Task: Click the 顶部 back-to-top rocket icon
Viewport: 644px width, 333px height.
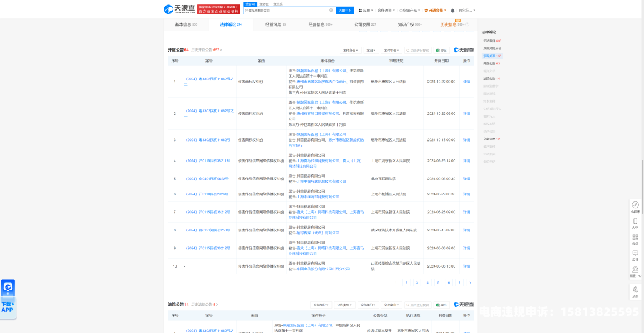Action: pos(635,291)
